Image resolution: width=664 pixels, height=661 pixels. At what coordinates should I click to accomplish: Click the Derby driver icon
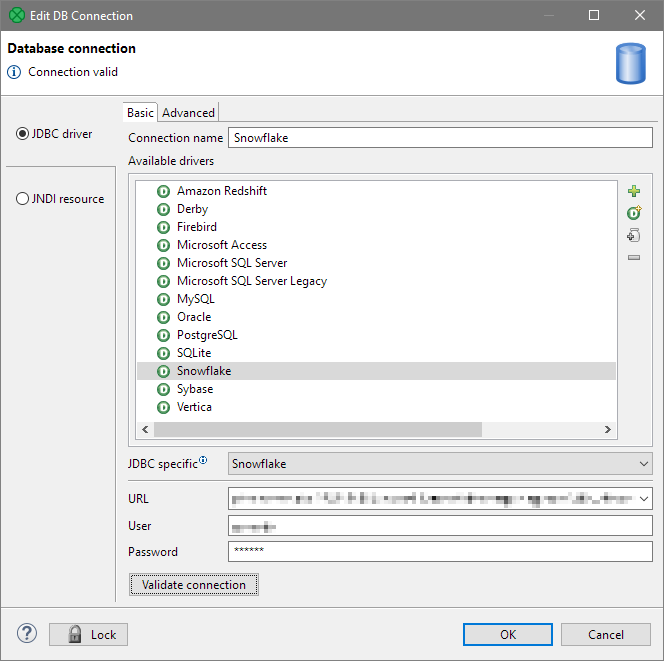[x=163, y=209]
